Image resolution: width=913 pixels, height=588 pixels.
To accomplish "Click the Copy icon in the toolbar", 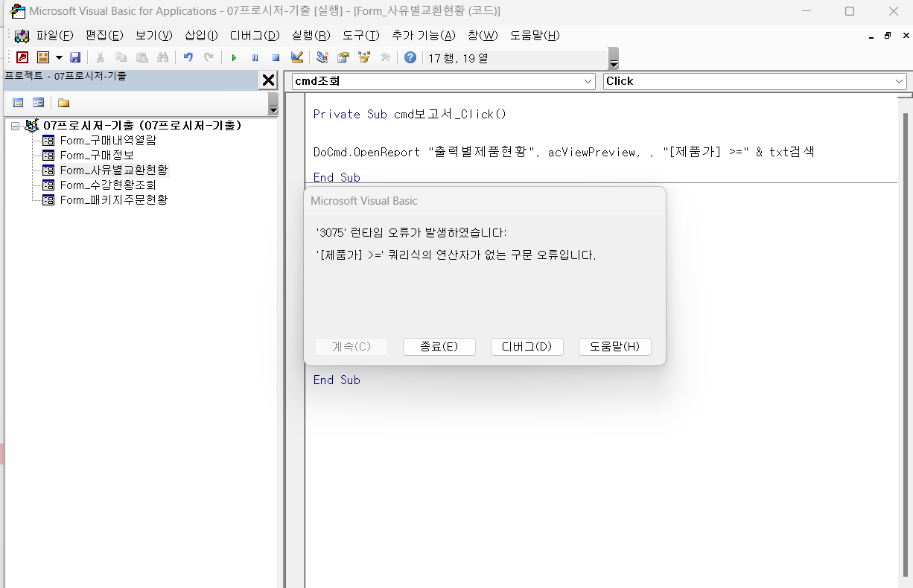I will [x=121, y=57].
